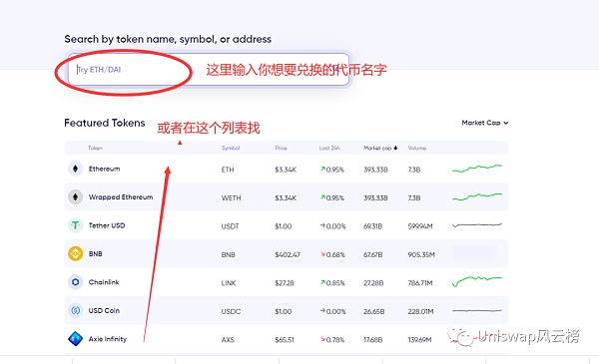
Task: Select the Tether USD token name
Action: click(107, 225)
